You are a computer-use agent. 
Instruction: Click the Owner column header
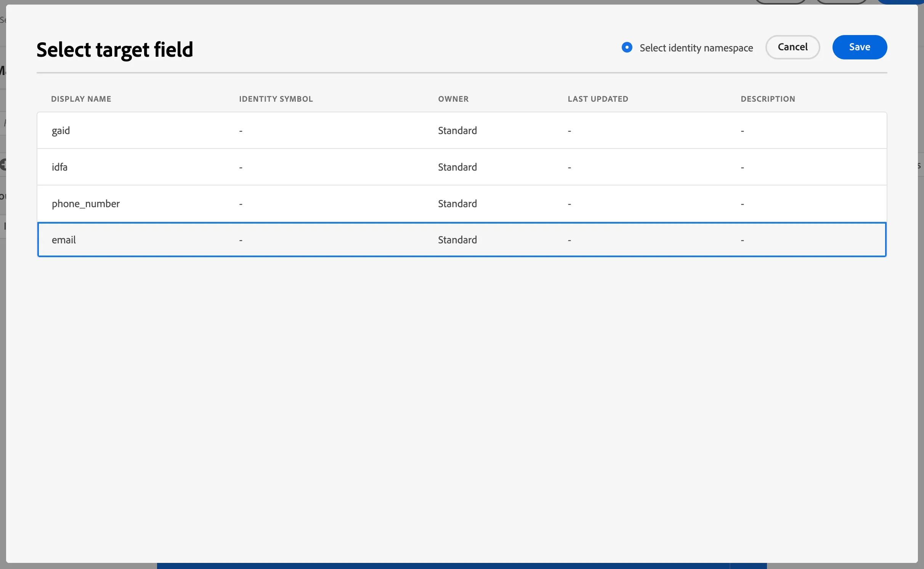[x=453, y=99]
